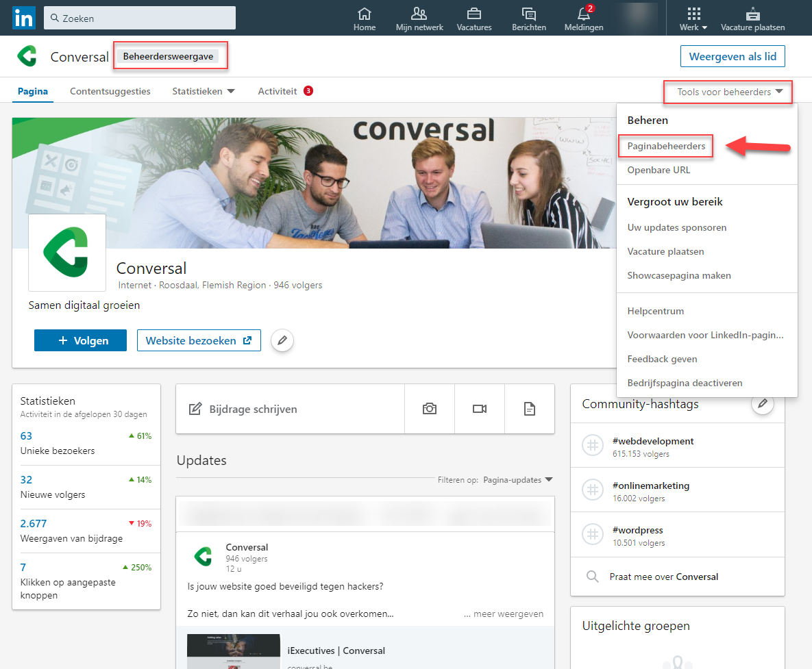Open the Werk apps grid icon
The image size is (812, 669).
693,14
